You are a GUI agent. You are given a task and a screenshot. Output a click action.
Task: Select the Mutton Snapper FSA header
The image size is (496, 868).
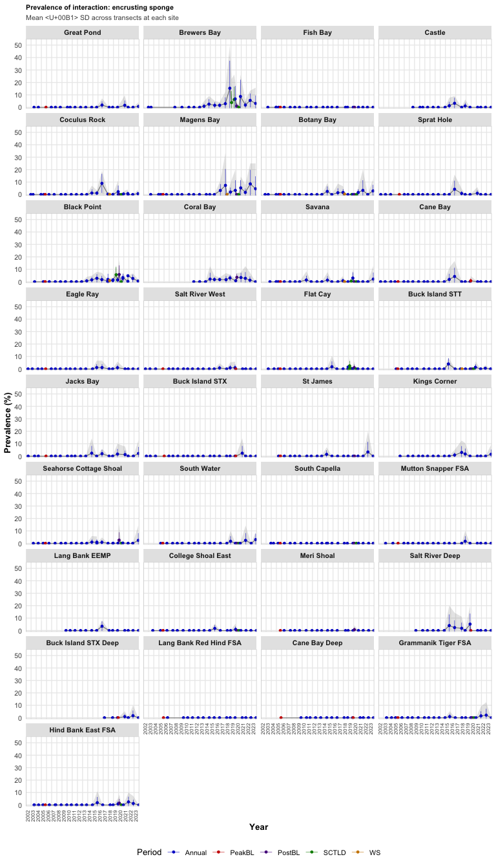435,468
